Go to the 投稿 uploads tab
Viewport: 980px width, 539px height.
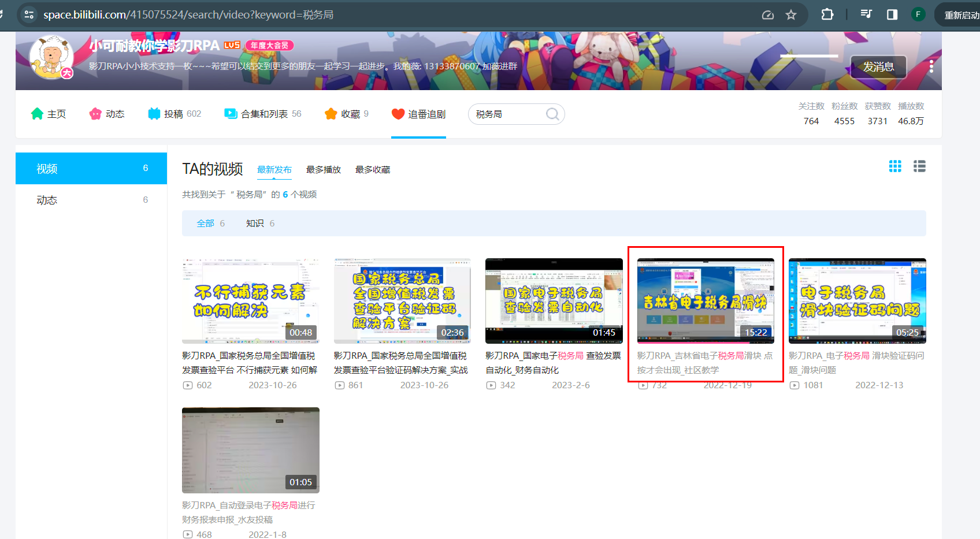click(x=174, y=114)
